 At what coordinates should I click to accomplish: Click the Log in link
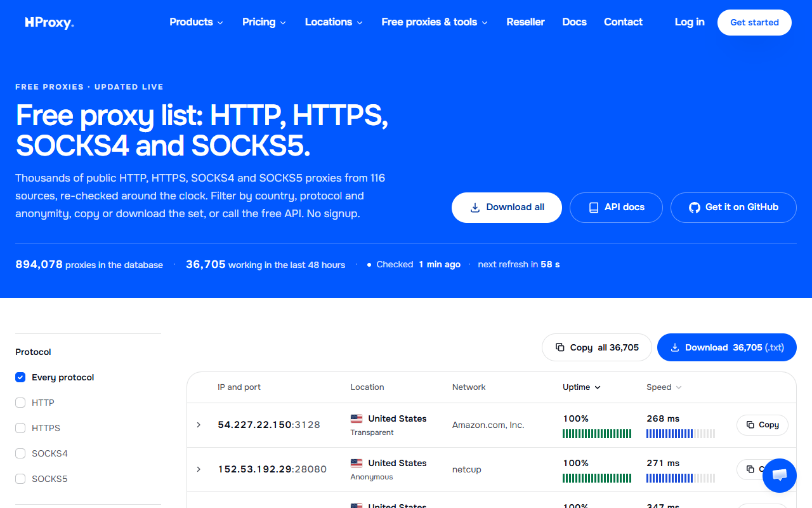click(x=690, y=22)
